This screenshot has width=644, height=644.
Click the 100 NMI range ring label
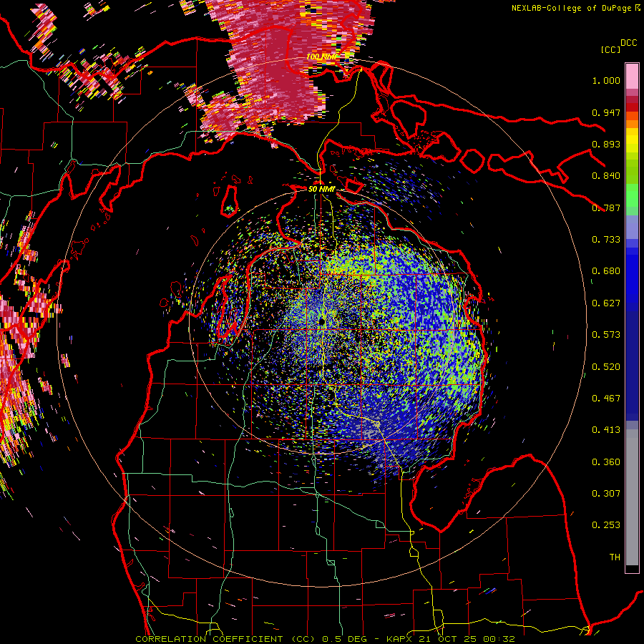(x=322, y=57)
